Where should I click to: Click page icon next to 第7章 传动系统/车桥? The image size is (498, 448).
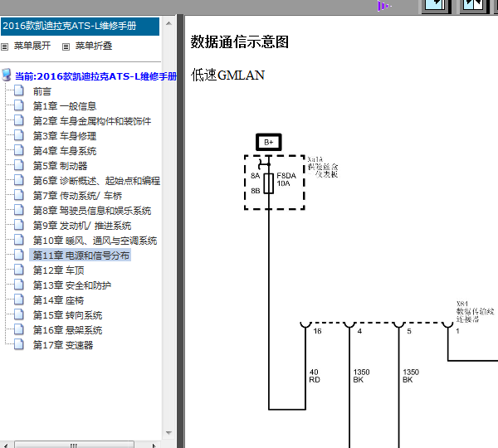click(19, 195)
